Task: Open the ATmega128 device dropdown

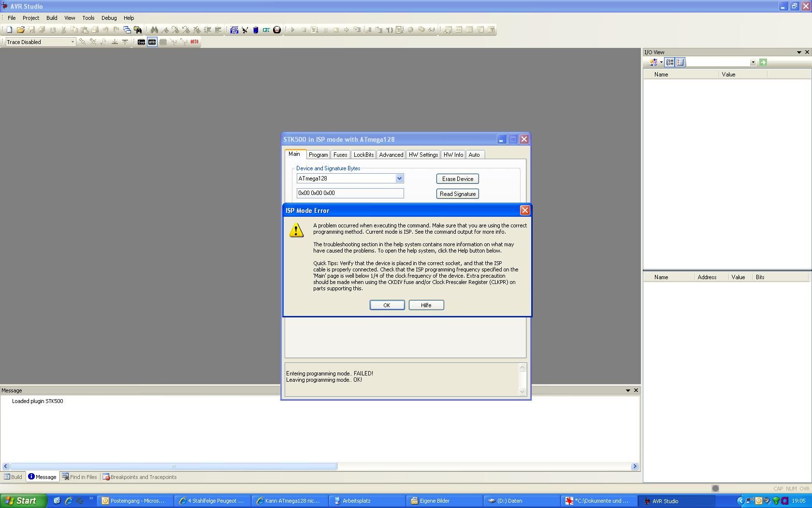Action: (399, 179)
